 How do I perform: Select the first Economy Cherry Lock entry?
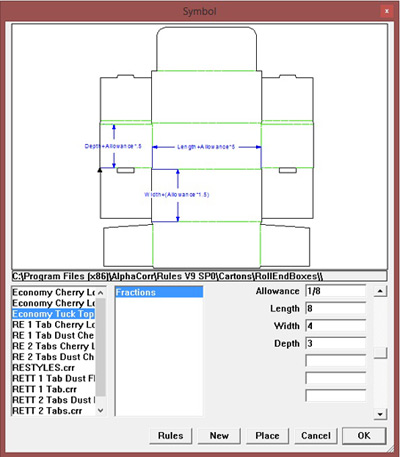pos(53,292)
